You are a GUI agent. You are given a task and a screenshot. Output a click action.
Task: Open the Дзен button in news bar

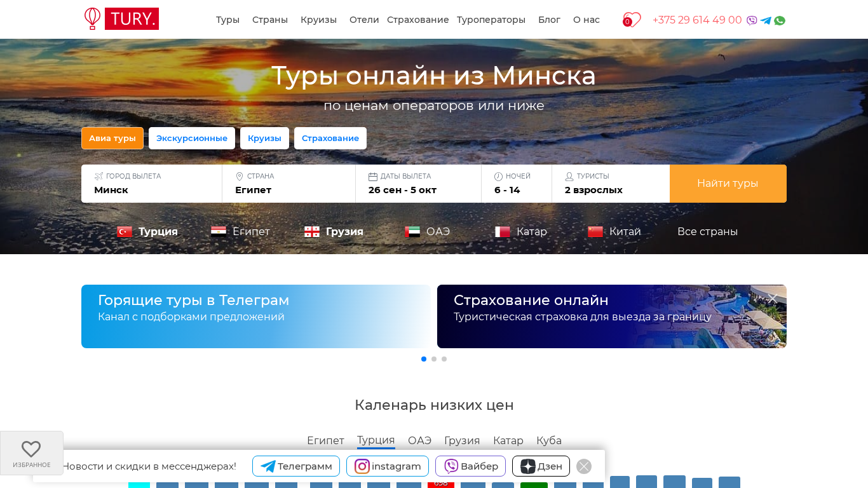pyautogui.click(x=541, y=466)
